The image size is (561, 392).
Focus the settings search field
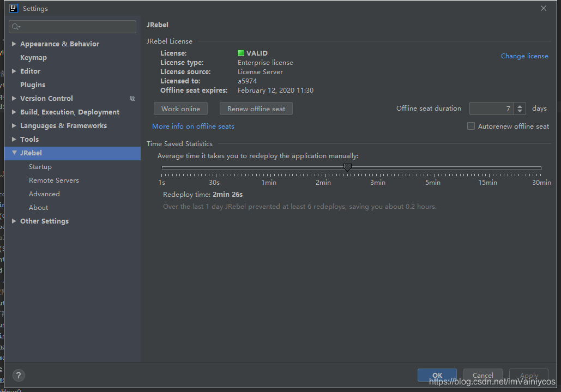pyautogui.click(x=73, y=27)
